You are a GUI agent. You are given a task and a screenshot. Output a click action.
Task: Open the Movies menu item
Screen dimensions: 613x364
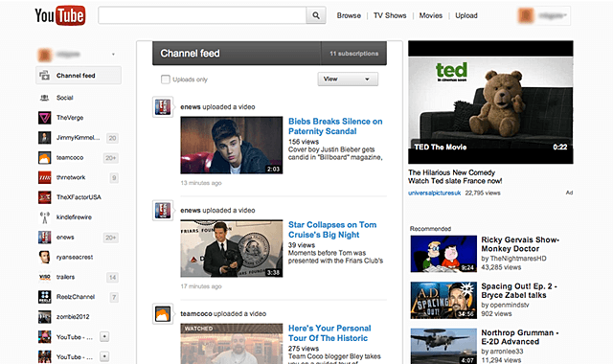click(x=431, y=15)
